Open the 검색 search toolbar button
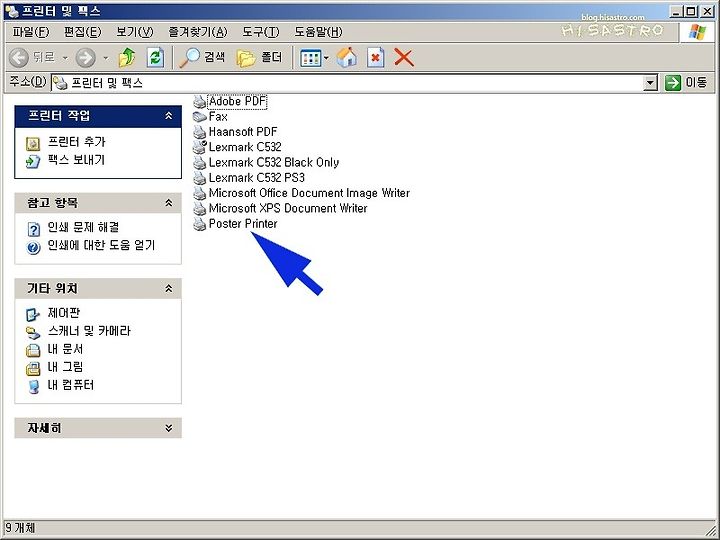This screenshot has width=720, height=540. [202, 57]
